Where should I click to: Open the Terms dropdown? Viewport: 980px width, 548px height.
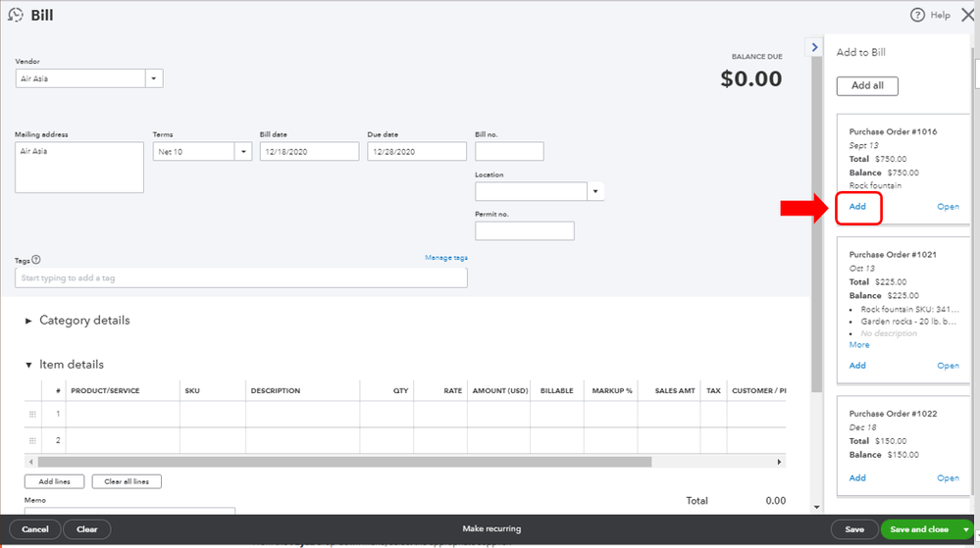tap(242, 152)
